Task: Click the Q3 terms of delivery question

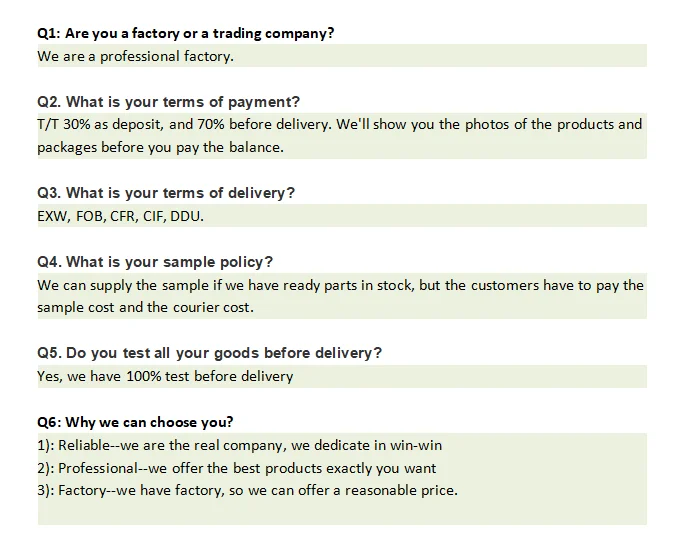Action: click(166, 193)
